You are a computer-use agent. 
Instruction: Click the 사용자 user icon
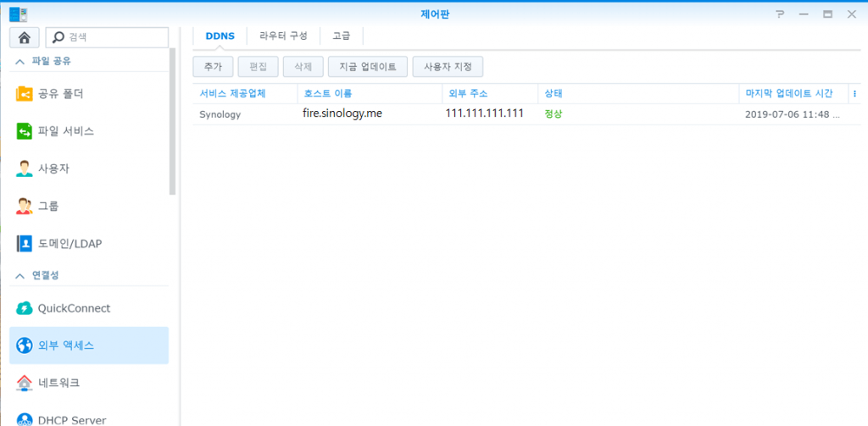25,169
